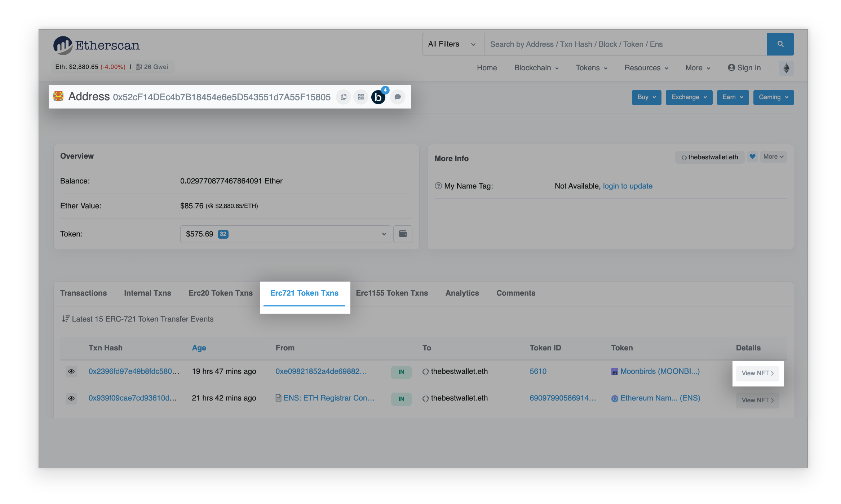This screenshot has height=504, width=841.
Task: Select the Erc721 Token Txns tab
Action: 304,293
